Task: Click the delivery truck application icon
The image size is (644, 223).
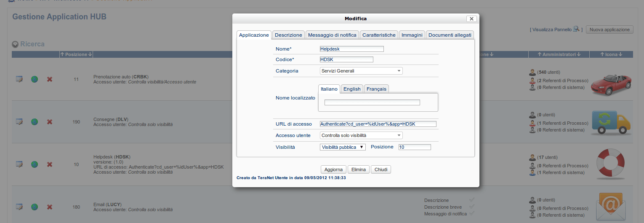Action: 611,123
